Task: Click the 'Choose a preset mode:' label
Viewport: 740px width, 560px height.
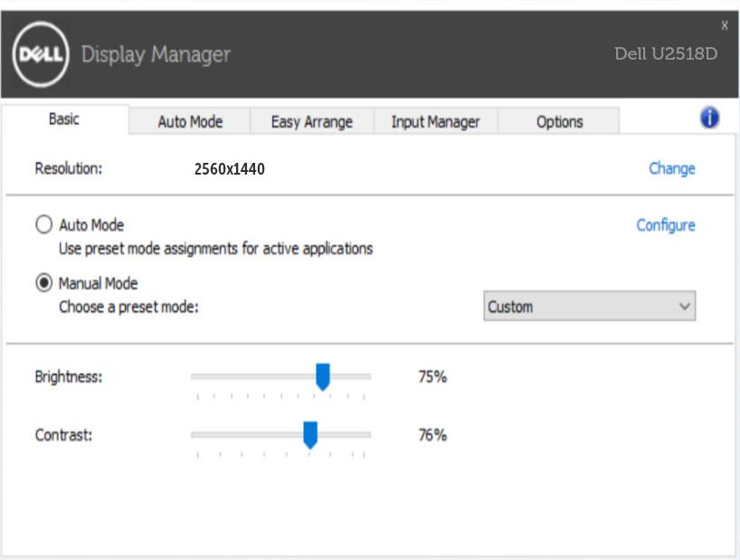Action: (x=128, y=307)
